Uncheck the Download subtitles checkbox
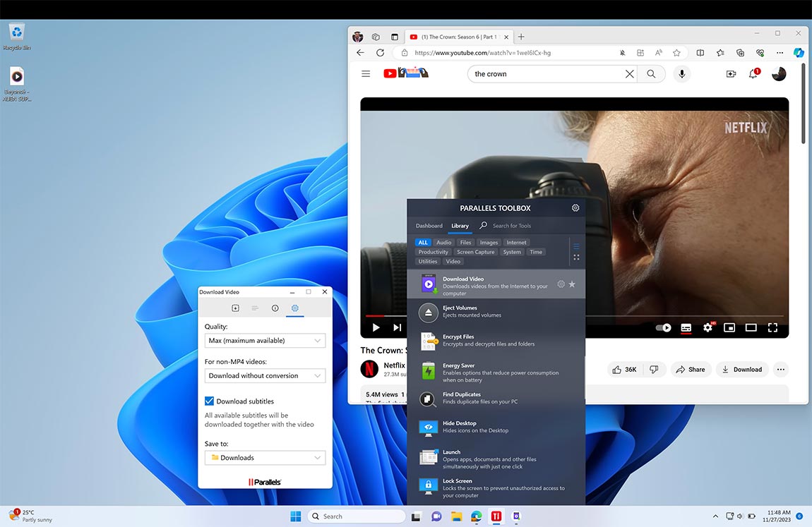812x527 pixels. click(x=209, y=401)
